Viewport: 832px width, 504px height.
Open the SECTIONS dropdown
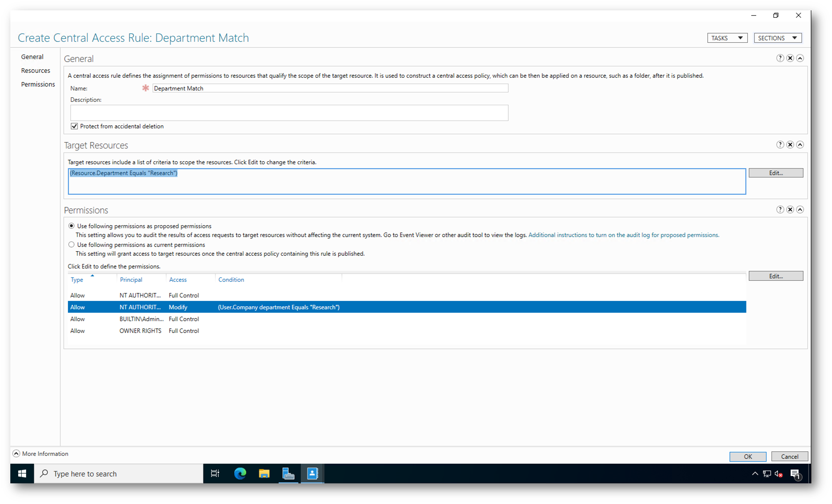[777, 38]
